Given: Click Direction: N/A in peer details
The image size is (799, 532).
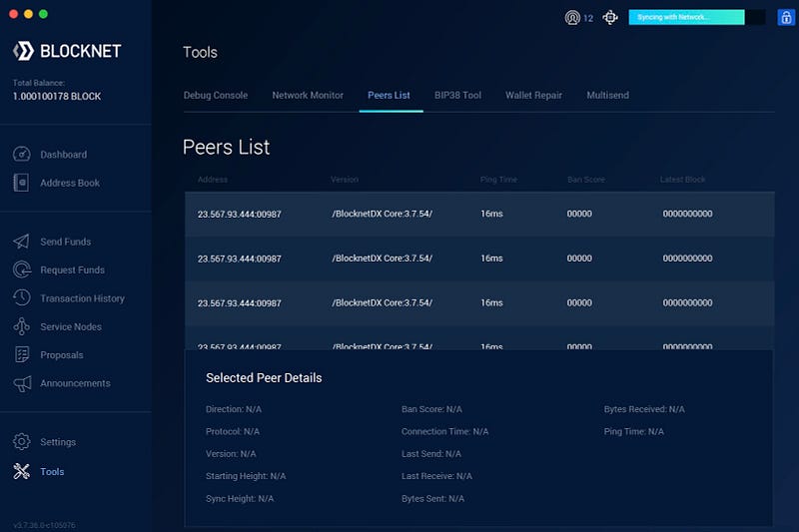Looking at the screenshot, I should (x=234, y=409).
